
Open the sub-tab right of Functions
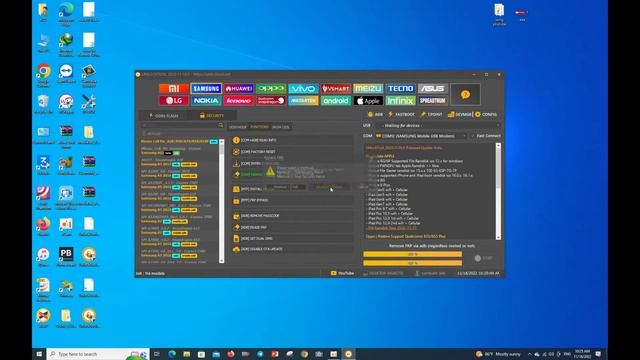click(x=280, y=127)
